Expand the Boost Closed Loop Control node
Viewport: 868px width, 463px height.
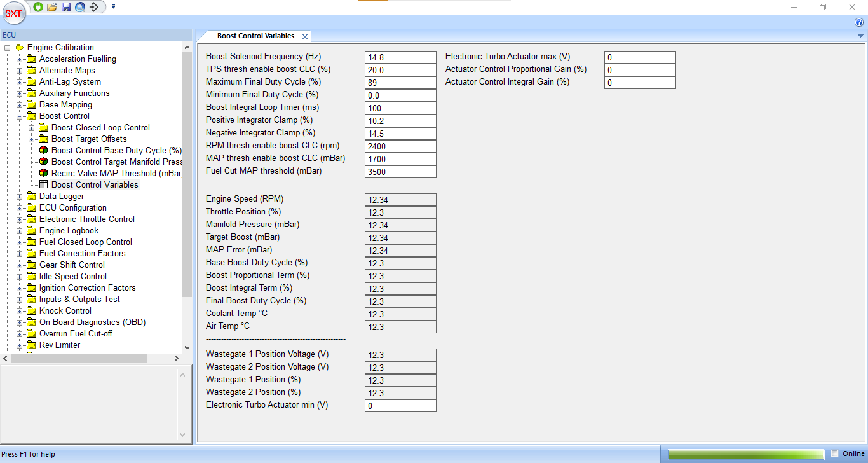(x=32, y=128)
